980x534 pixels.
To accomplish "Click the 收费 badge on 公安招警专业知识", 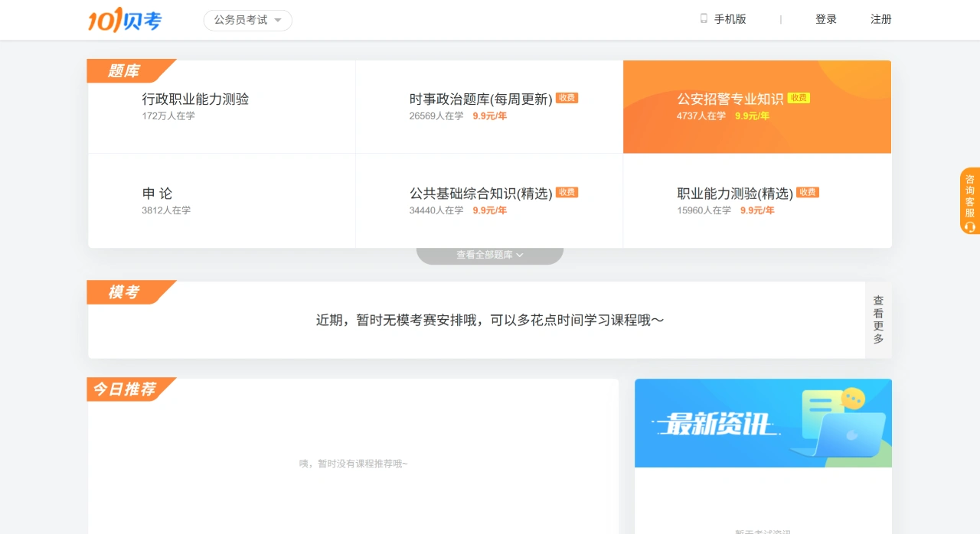I will [x=799, y=98].
